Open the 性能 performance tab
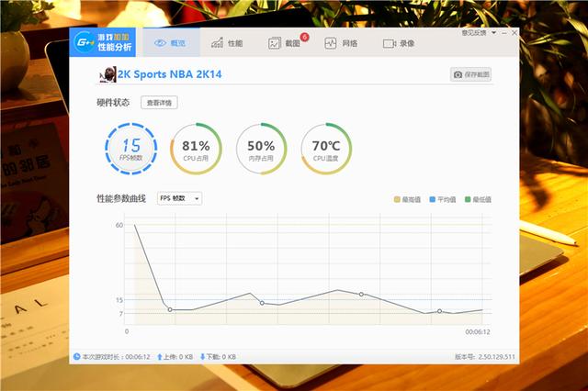588x391 pixels. click(227, 43)
